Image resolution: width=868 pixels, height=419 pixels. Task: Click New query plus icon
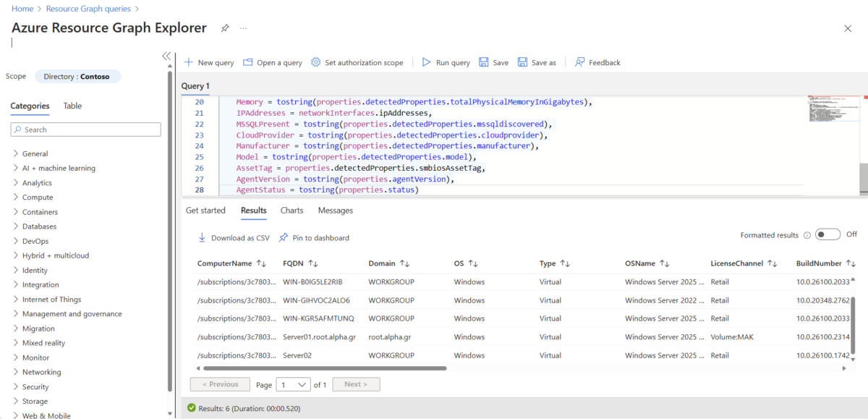point(189,62)
